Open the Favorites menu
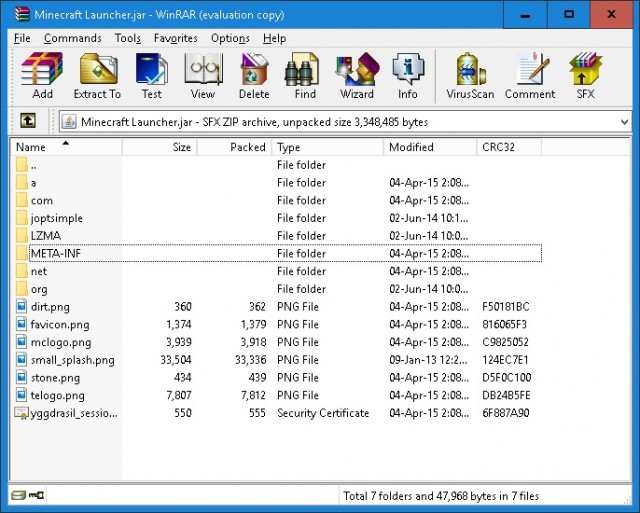640x513 pixels. 176,38
